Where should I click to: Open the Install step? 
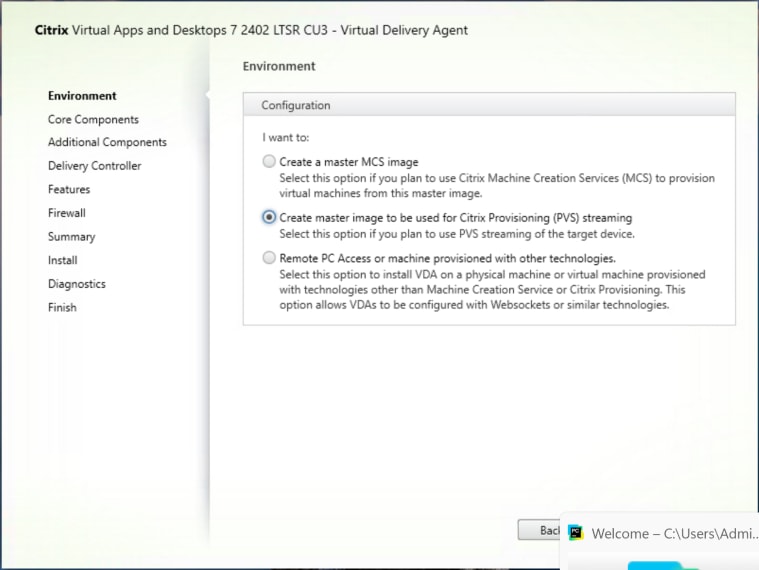62,260
